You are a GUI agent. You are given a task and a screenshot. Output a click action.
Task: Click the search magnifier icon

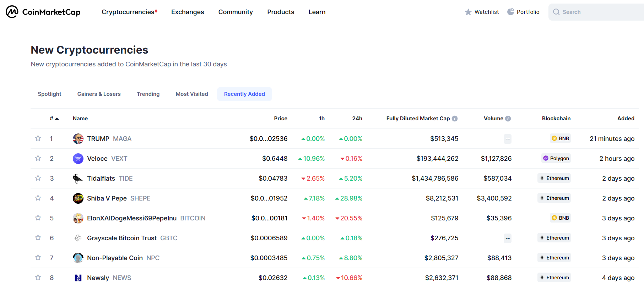556,12
